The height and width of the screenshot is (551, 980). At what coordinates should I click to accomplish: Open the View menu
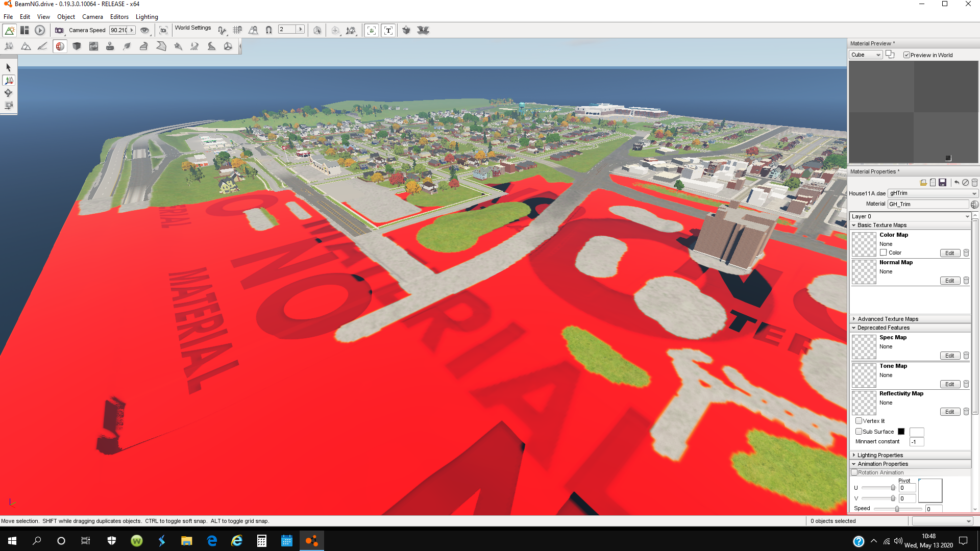pos(43,17)
